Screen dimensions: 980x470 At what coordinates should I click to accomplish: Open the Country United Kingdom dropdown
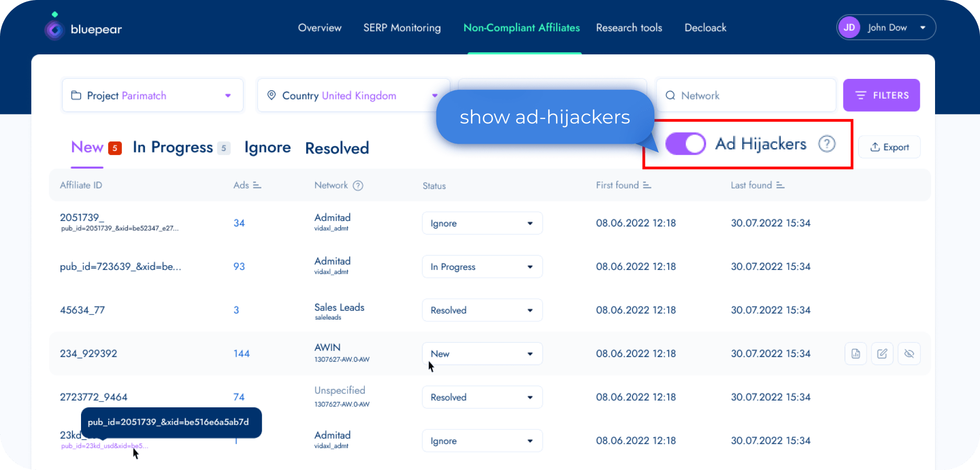[x=353, y=95]
